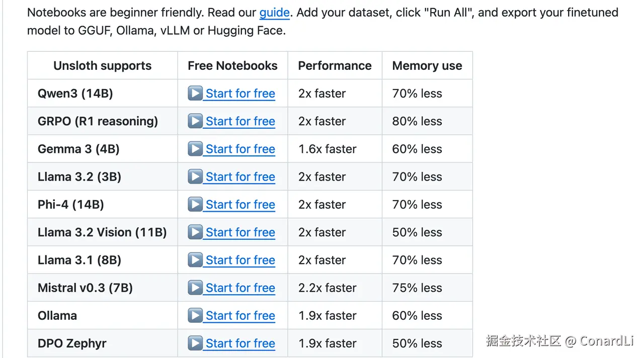
Task: Click the play icon in Mistral v0.3 row
Action: 195,288
